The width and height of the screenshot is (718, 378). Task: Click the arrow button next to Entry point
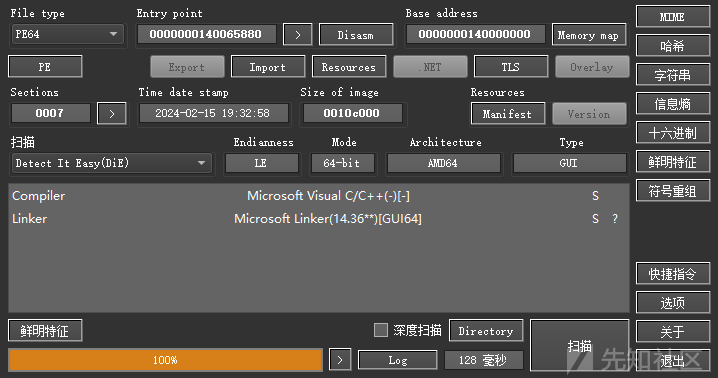[298, 35]
